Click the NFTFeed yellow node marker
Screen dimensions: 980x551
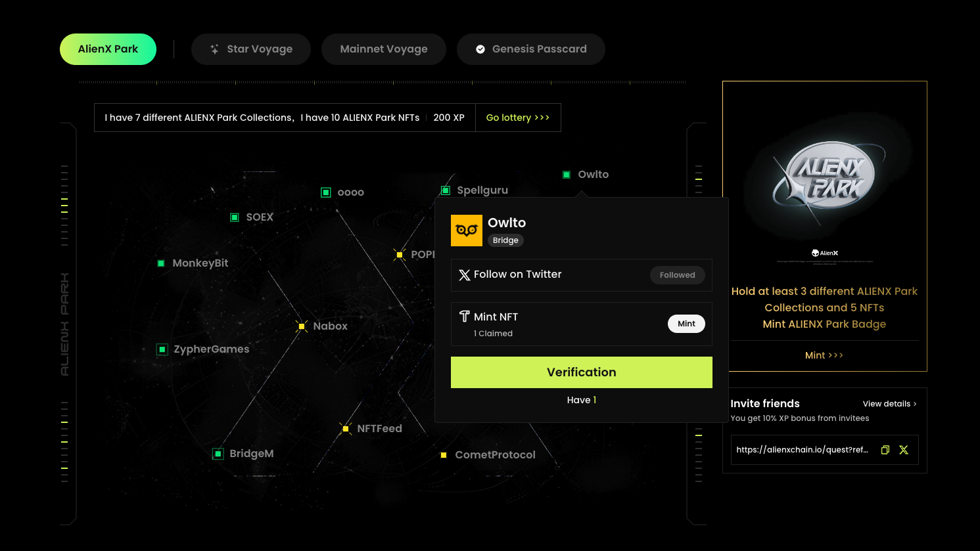(346, 429)
